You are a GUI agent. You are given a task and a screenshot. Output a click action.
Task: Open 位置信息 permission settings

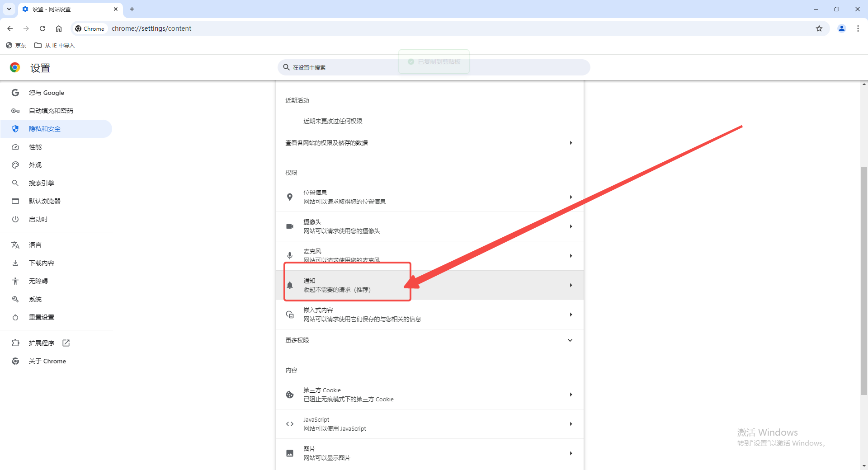(429, 197)
